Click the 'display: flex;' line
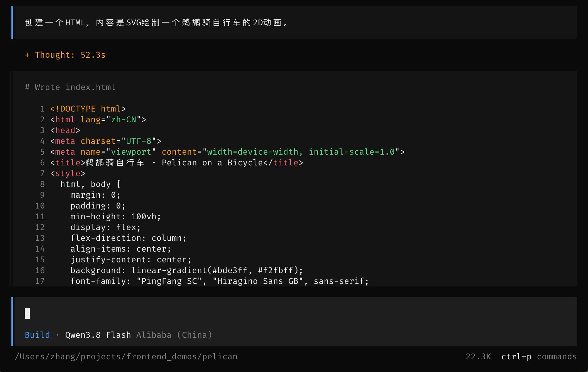 click(x=105, y=227)
